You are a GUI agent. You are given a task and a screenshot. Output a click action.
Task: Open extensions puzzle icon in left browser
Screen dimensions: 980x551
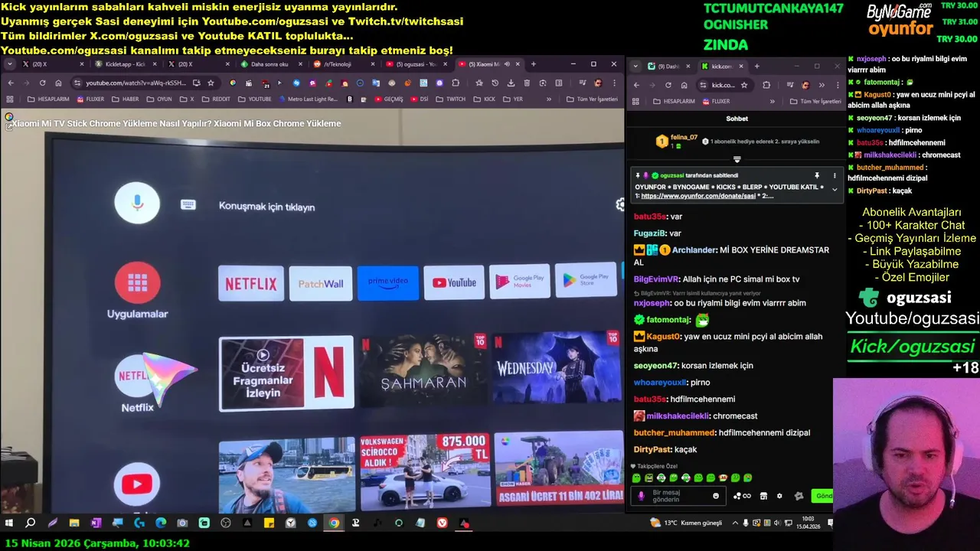(456, 83)
